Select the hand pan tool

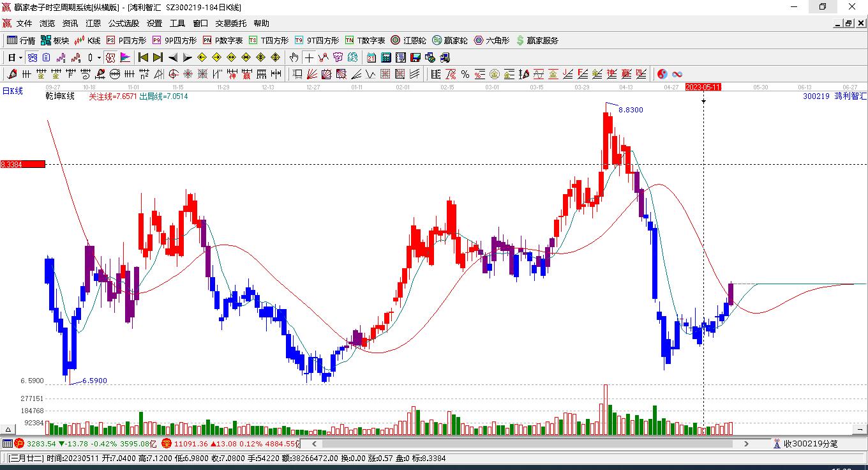tap(294, 57)
